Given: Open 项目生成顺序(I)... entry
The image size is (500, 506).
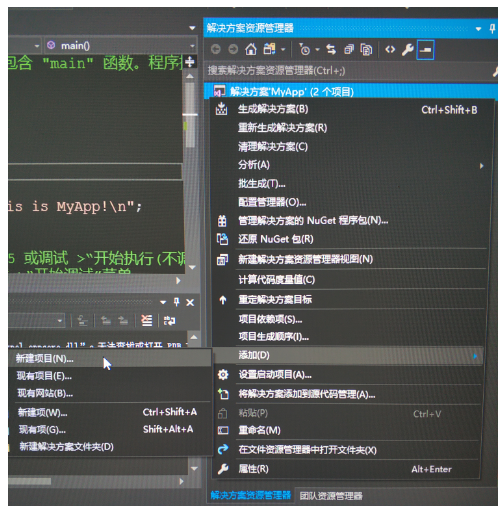Looking at the screenshot, I should tap(348, 337).
